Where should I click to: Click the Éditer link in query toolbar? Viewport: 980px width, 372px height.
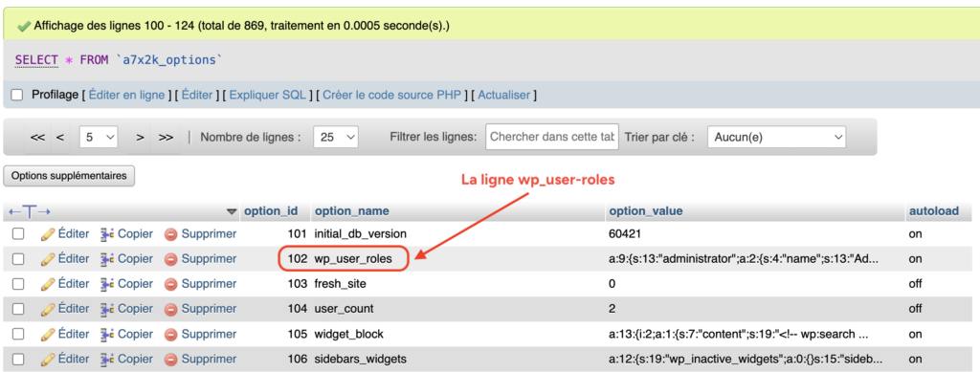pyautogui.click(x=197, y=95)
